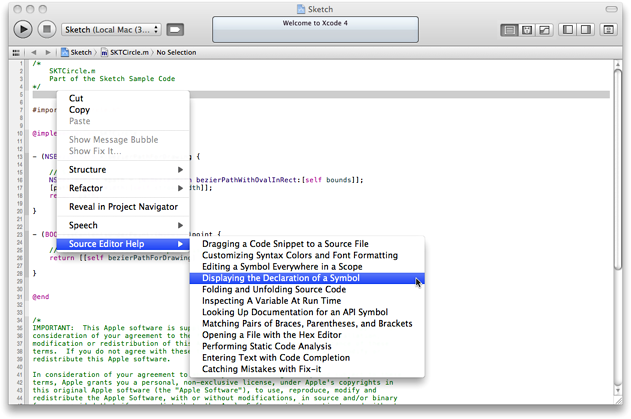Screen dimensions: 631x419
Task: Click the related files grid icon
Action: click(16, 52)
